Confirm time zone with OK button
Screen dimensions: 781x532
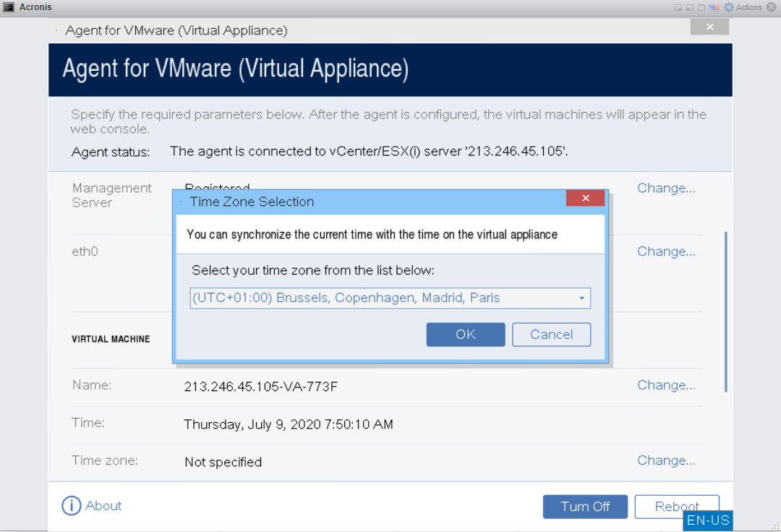(466, 335)
